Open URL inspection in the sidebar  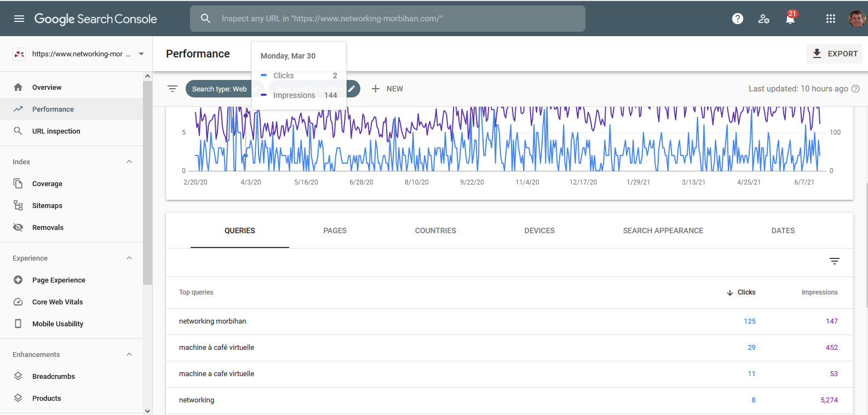pyautogui.click(x=71, y=131)
